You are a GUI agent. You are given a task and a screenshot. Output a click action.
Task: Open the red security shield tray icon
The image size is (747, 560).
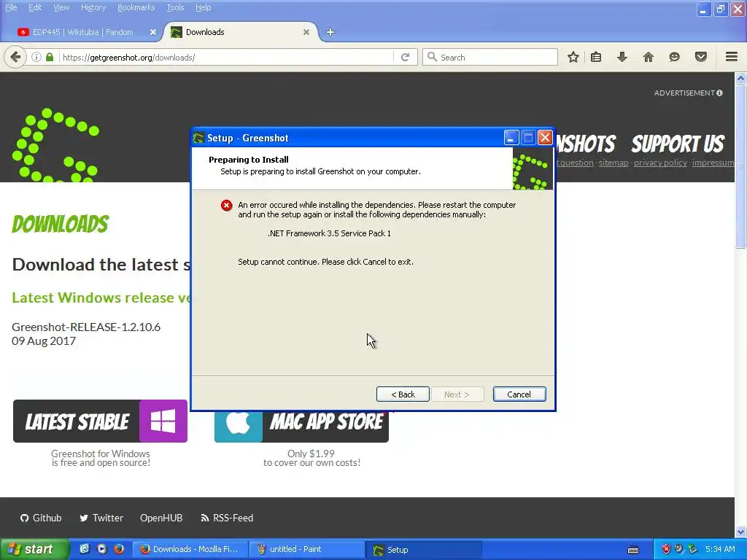click(666, 549)
